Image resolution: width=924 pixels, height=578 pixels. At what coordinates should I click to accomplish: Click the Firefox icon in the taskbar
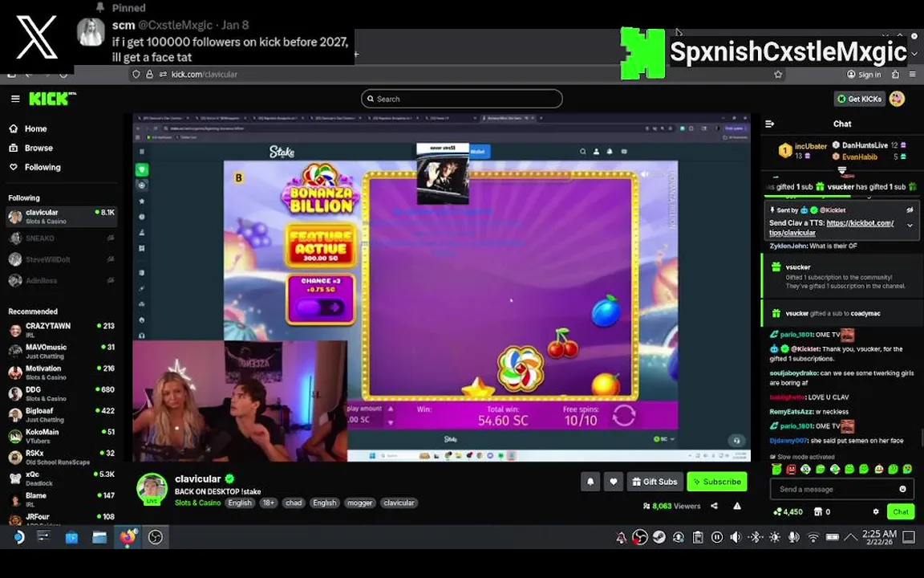click(x=128, y=537)
